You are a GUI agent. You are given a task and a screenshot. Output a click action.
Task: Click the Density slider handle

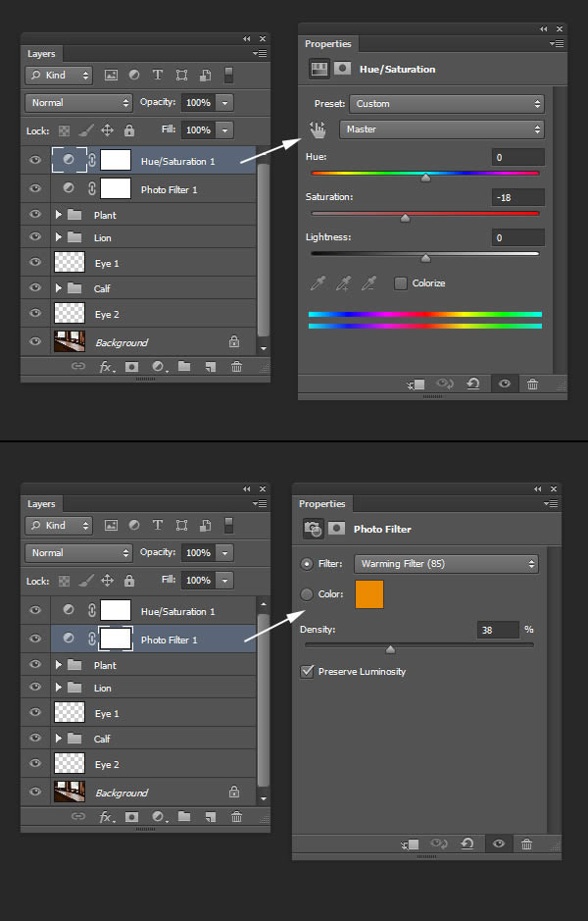pyautogui.click(x=390, y=649)
